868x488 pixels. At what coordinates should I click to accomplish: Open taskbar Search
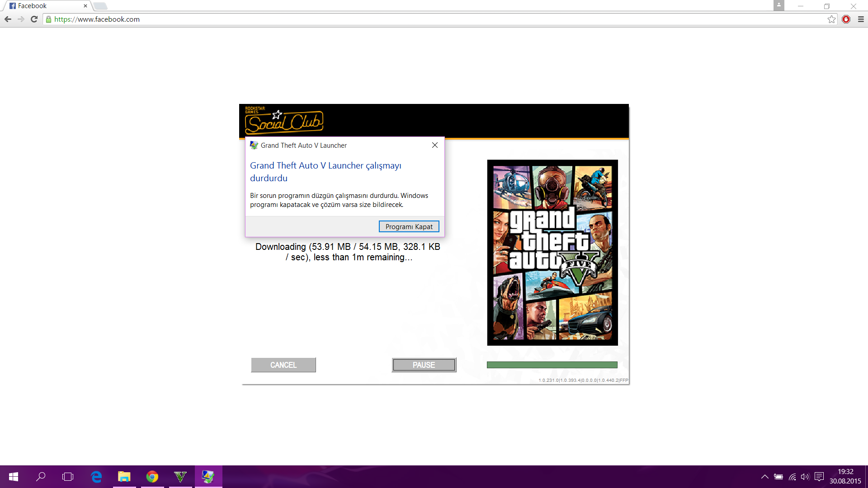click(x=41, y=477)
